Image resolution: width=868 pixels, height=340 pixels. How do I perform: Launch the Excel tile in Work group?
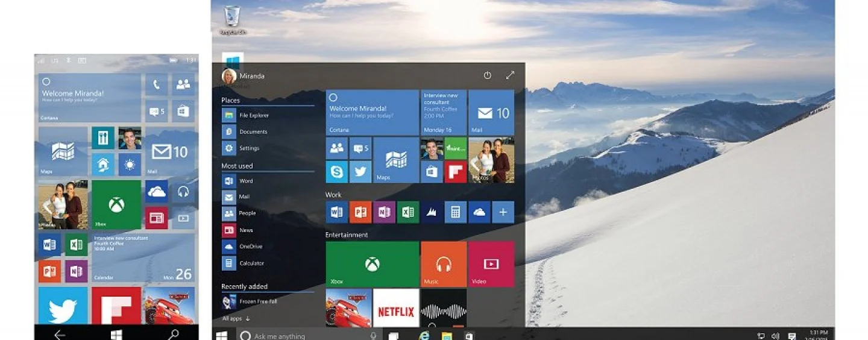coord(408,212)
